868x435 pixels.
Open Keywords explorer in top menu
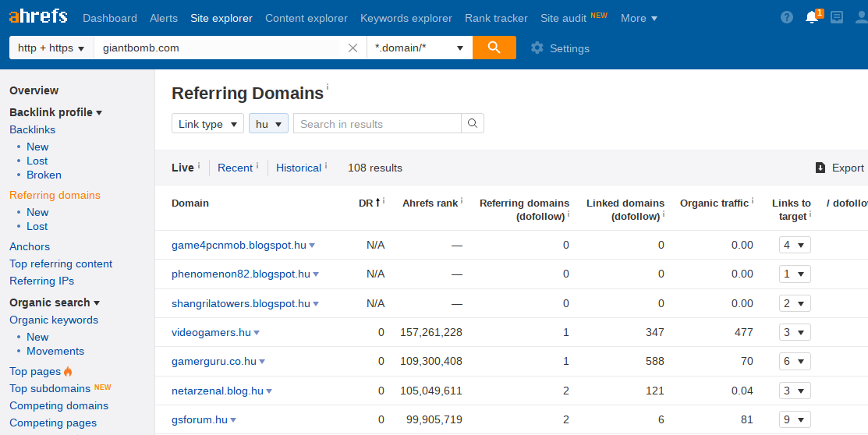tap(406, 18)
